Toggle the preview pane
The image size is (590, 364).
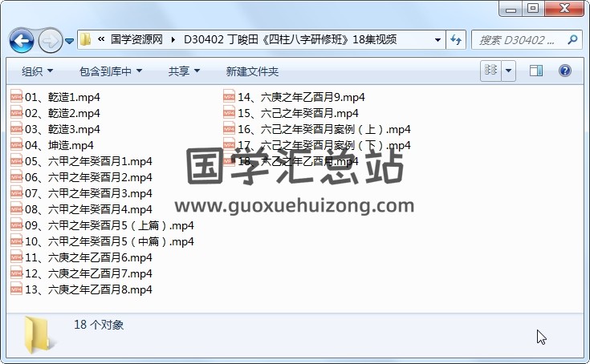536,71
